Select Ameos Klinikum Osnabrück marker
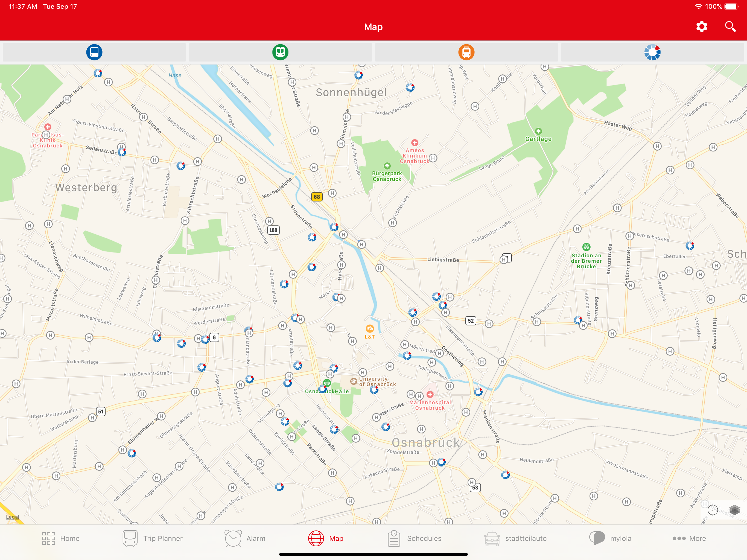This screenshot has height=560, width=747. 415,142
